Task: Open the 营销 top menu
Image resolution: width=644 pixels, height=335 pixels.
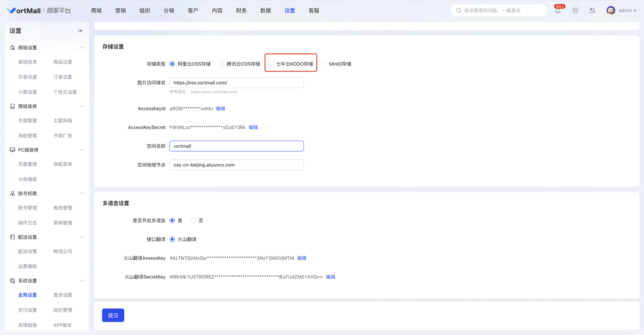Action: [x=121, y=10]
